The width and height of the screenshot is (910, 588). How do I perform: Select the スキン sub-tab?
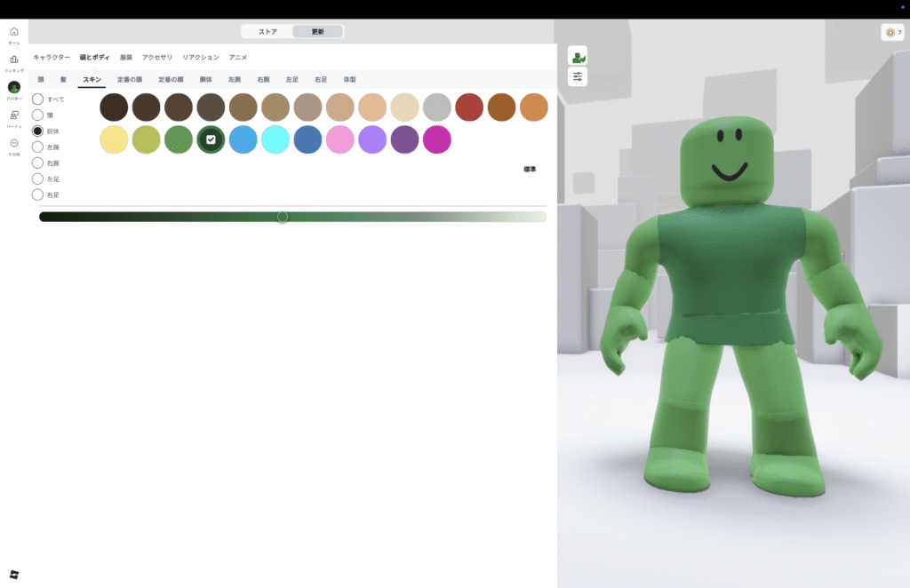(92, 79)
